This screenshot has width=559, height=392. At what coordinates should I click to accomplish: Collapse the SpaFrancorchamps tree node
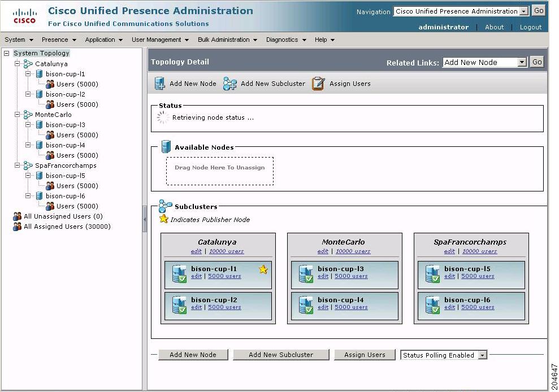tap(17, 165)
